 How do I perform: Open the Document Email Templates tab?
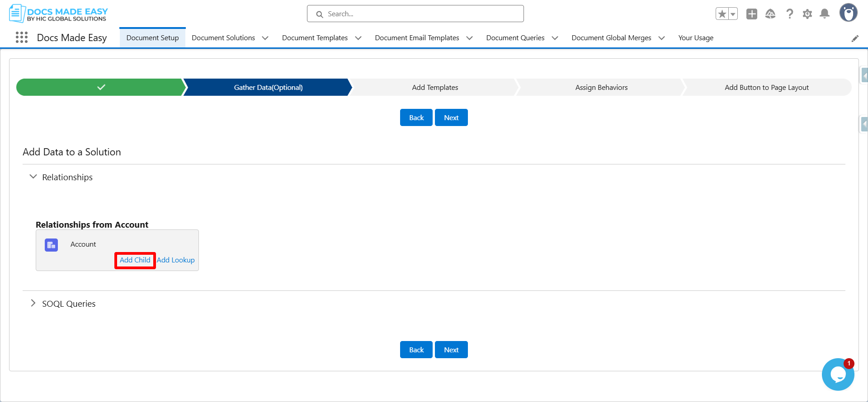pyautogui.click(x=417, y=38)
